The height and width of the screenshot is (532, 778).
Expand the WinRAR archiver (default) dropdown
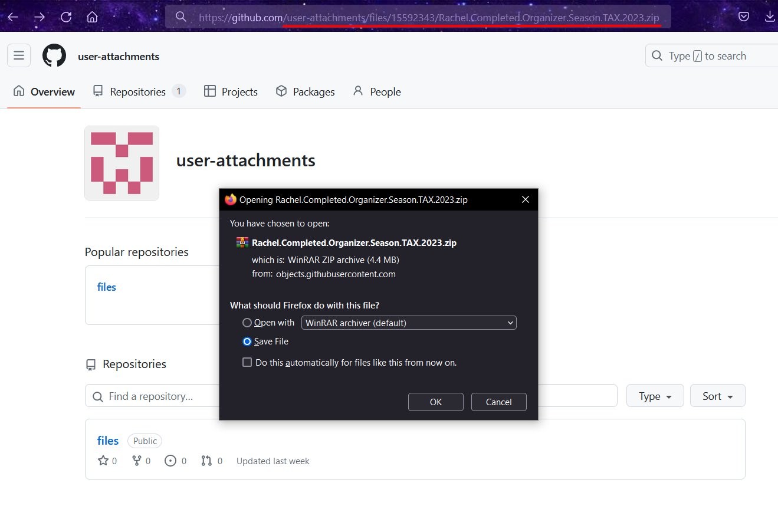[x=409, y=323]
